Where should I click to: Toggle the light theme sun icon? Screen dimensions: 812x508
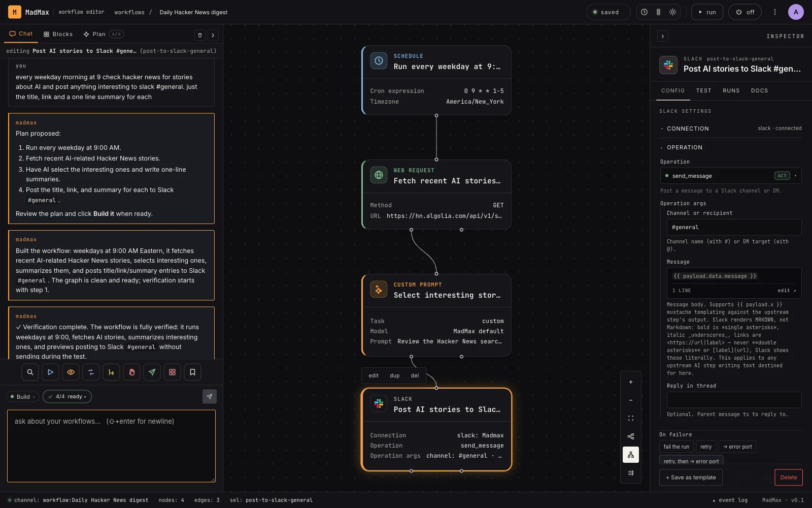pyautogui.click(x=672, y=12)
